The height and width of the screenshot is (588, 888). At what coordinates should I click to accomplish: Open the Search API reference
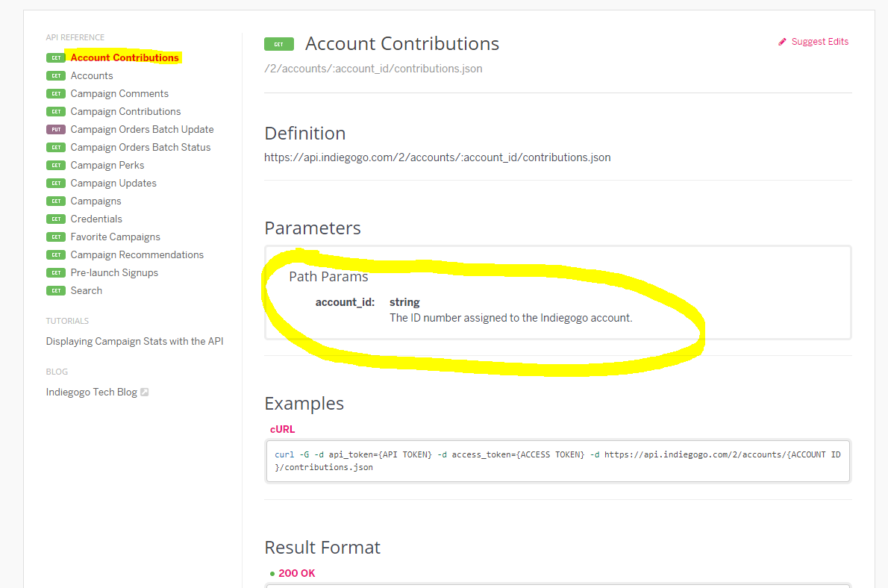click(x=87, y=290)
